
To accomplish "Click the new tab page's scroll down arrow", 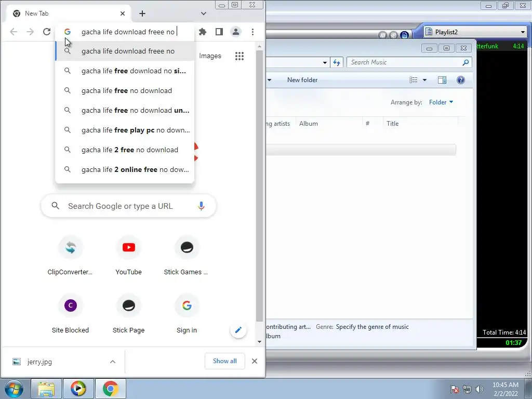I will 259,342.
